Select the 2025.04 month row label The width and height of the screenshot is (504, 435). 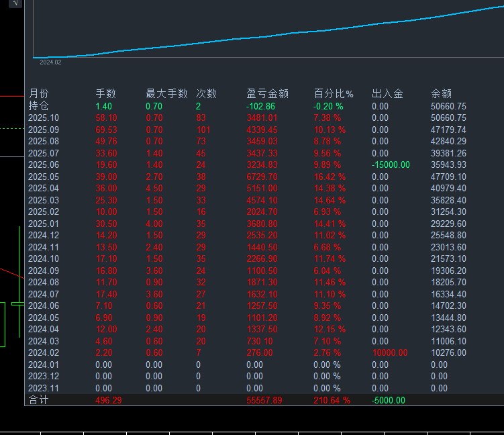[44, 188]
